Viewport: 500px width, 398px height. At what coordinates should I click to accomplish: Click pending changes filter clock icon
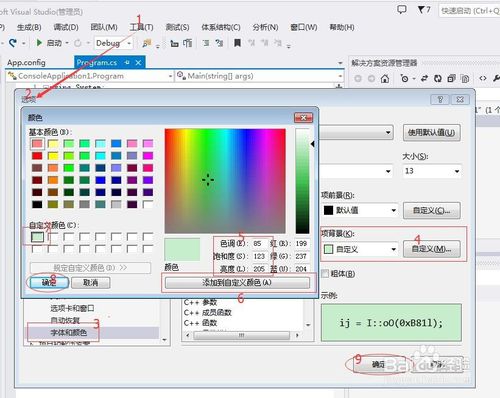[x=405, y=79]
